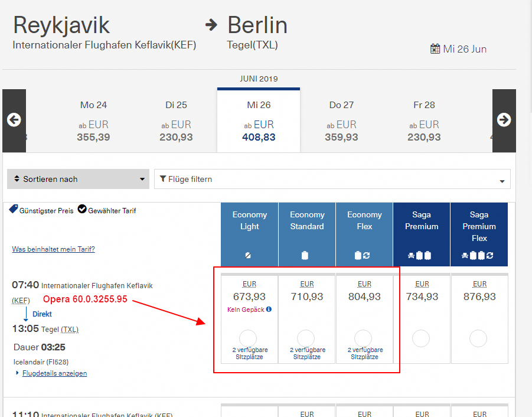Click the next dates right arrow
532x417 pixels.
click(x=504, y=120)
